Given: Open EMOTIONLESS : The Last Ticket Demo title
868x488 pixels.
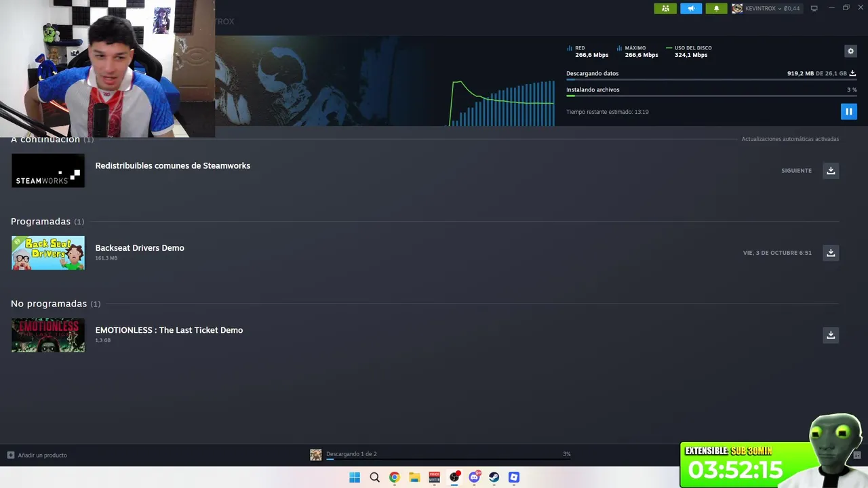Looking at the screenshot, I should (x=169, y=330).
